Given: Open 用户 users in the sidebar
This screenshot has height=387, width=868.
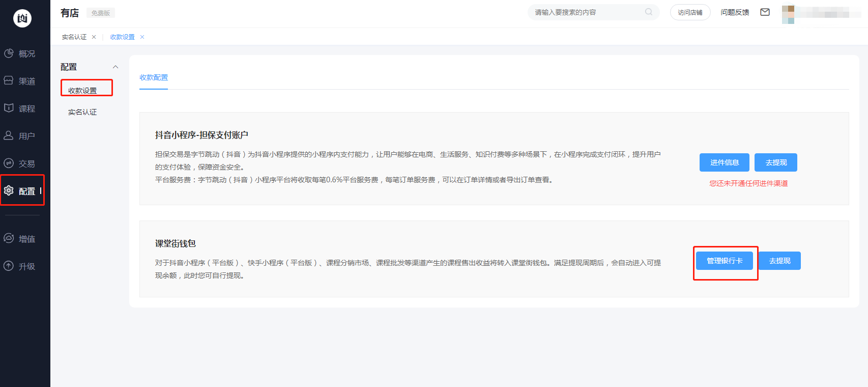Looking at the screenshot, I should (20, 136).
